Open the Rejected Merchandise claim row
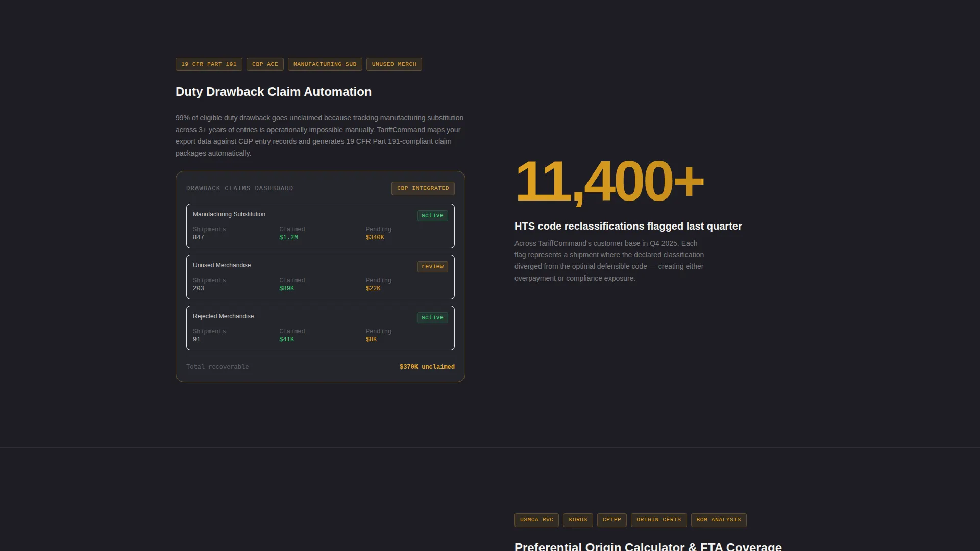This screenshot has height=551, width=980. point(321,328)
